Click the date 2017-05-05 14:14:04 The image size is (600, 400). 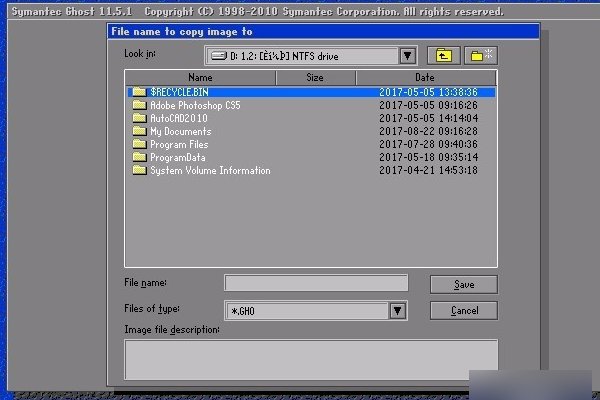pyautogui.click(x=428, y=118)
